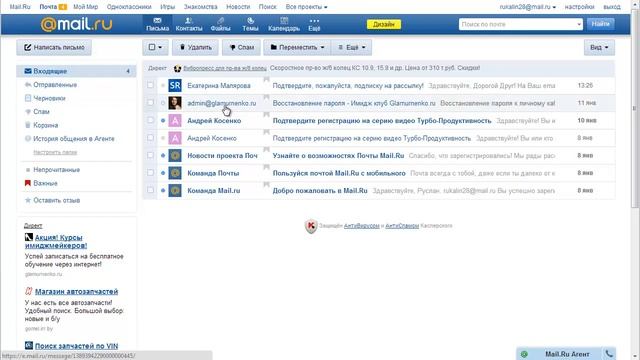
Task: Open the Магазин автозапчастей ad link
Action: point(76,291)
